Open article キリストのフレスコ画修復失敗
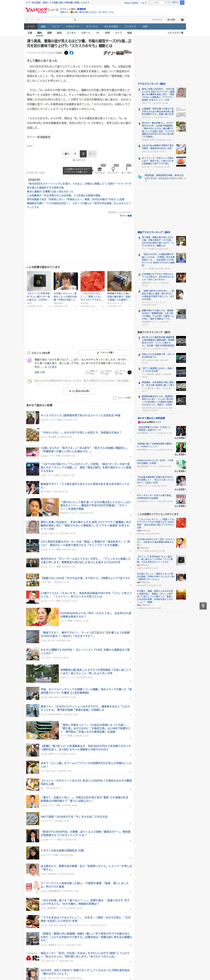210x980 pixels. 80,415
